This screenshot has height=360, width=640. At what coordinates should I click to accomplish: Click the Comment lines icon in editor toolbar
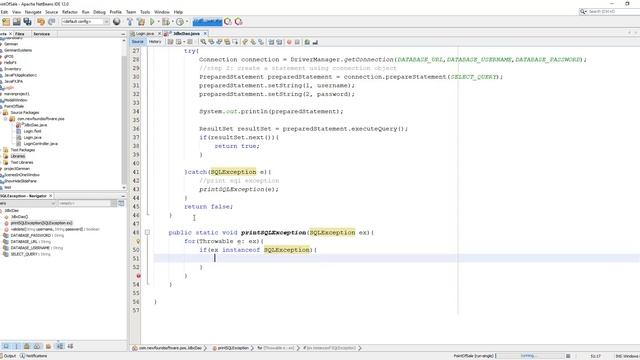coord(307,42)
